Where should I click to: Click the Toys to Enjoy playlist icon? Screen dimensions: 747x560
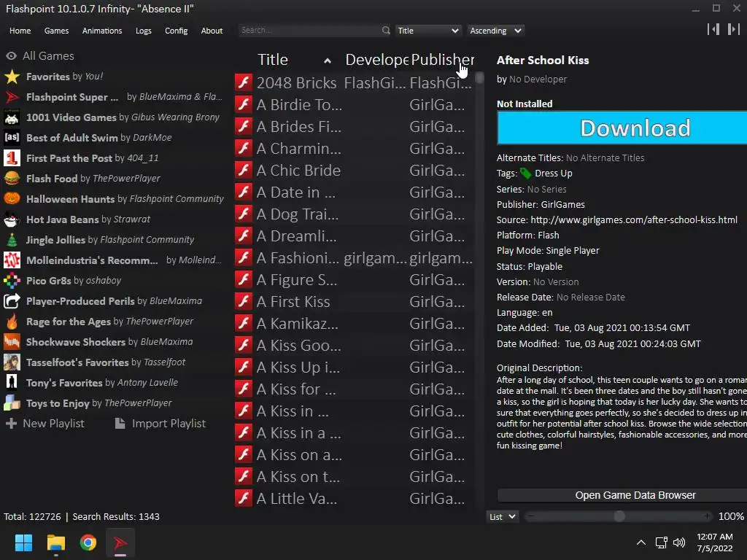[12, 403]
